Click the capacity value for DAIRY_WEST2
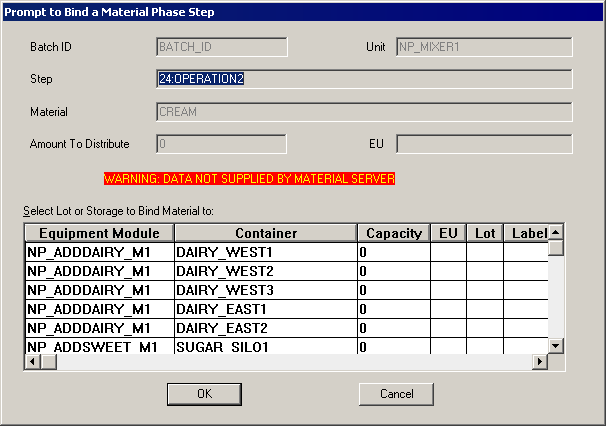The image size is (606, 426). (x=394, y=271)
